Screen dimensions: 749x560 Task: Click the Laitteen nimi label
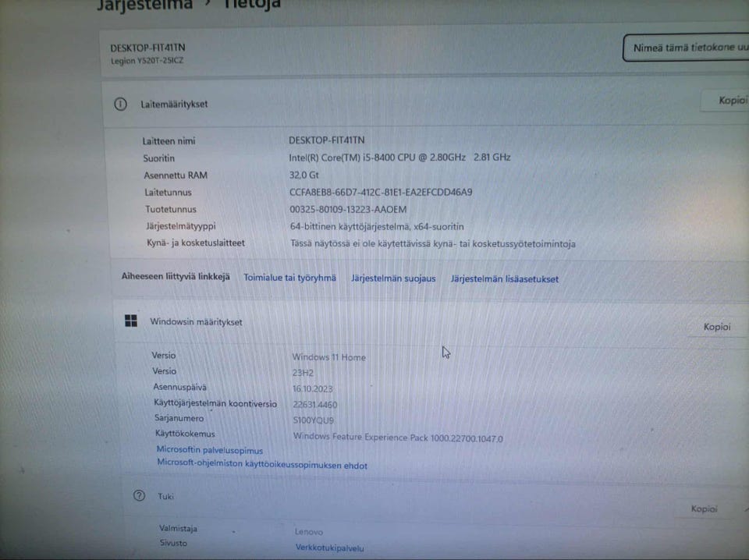169,141
